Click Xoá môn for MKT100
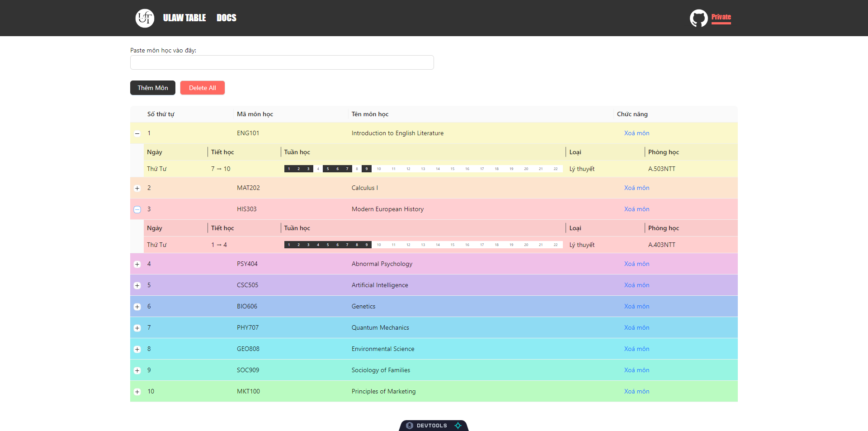 [637, 391]
